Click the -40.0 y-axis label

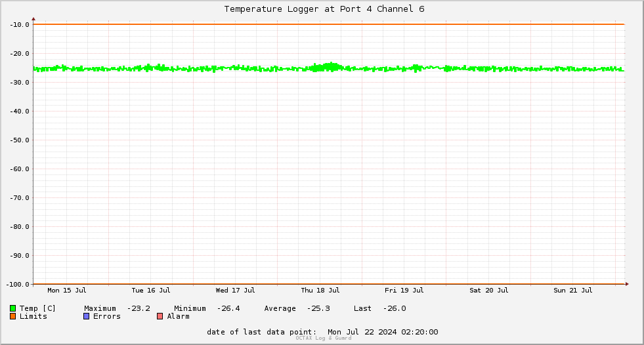point(20,111)
